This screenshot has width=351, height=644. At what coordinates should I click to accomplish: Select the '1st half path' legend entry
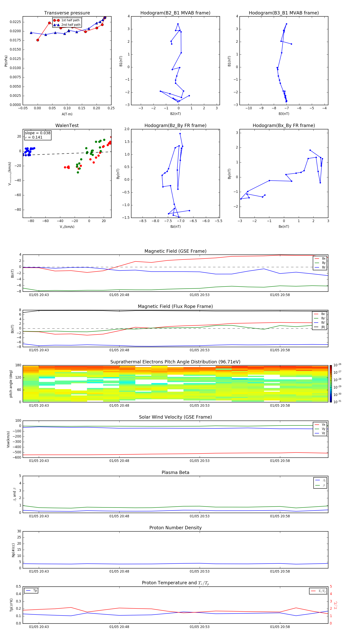click(x=67, y=20)
